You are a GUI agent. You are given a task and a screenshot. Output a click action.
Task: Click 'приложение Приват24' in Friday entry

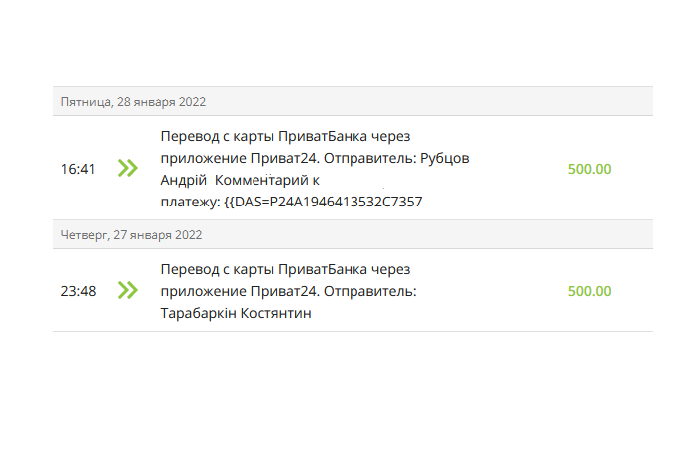tap(240, 158)
